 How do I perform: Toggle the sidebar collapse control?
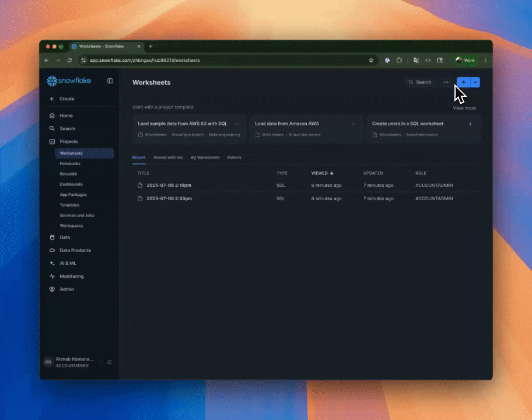pos(110,81)
